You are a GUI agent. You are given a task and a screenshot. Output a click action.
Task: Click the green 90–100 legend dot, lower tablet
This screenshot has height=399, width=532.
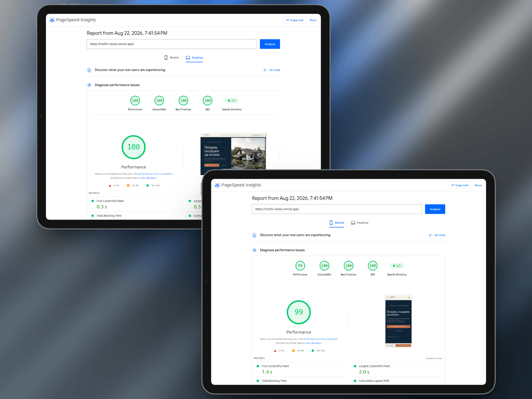click(313, 351)
